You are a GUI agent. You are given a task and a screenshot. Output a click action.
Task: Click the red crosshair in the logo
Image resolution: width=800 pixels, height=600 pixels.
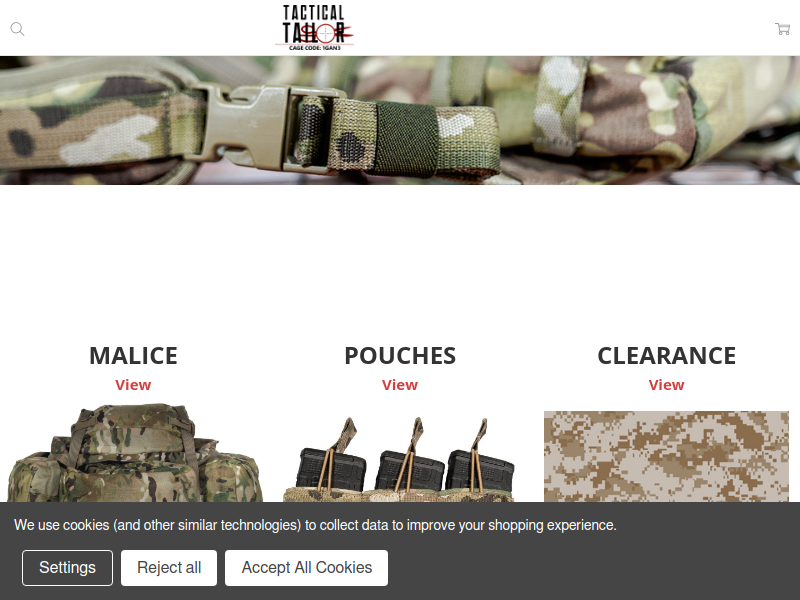(326, 34)
